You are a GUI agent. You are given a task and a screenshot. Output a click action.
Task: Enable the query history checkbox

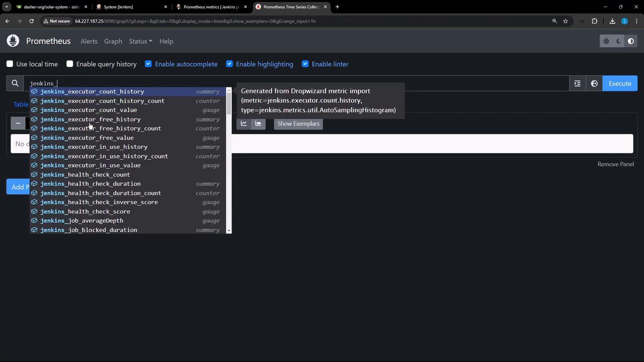(x=70, y=64)
